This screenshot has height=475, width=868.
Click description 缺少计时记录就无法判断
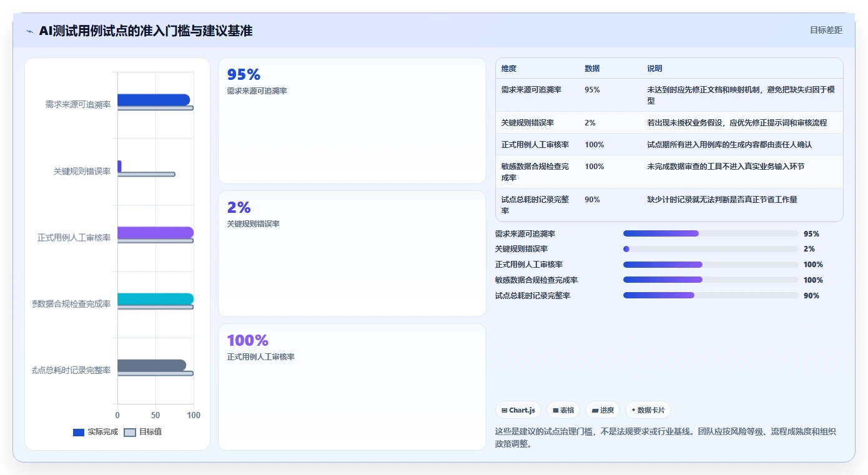point(722,200)
